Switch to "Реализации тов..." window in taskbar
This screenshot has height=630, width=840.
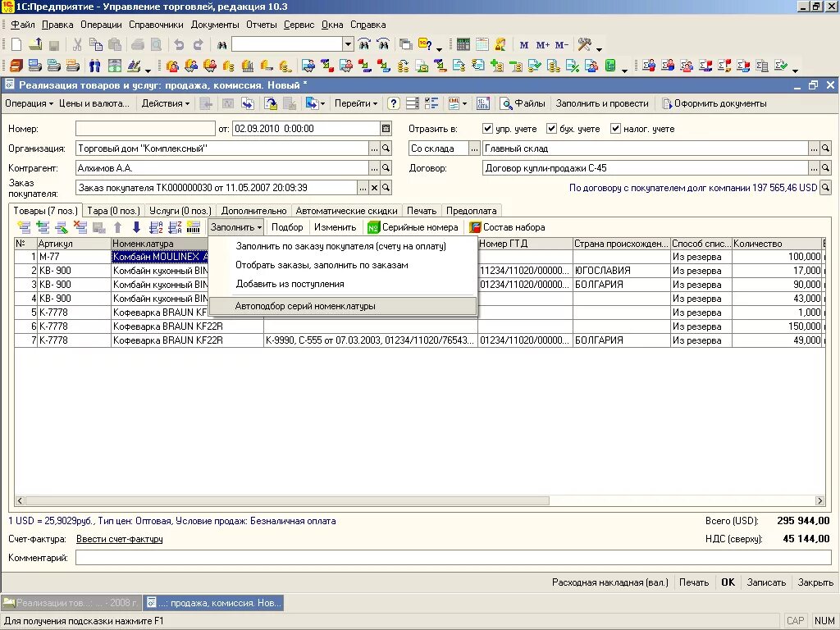(x=71, y=603)
